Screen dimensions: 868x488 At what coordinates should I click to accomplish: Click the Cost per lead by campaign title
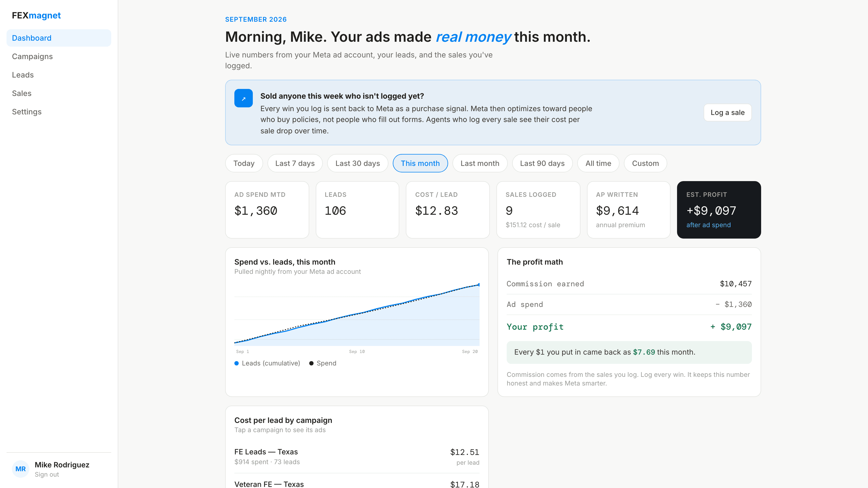(x=283, y=420)
